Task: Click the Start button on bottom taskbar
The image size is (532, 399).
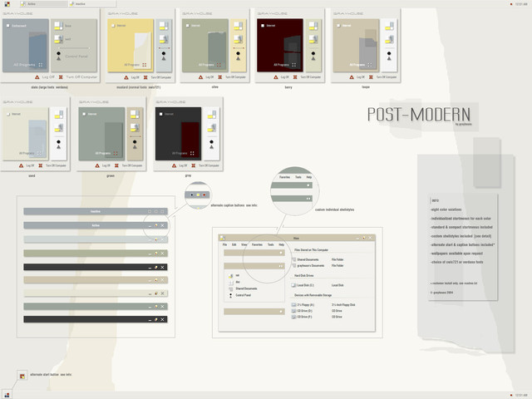Action: pyautogui.click(x=7, y=395)
